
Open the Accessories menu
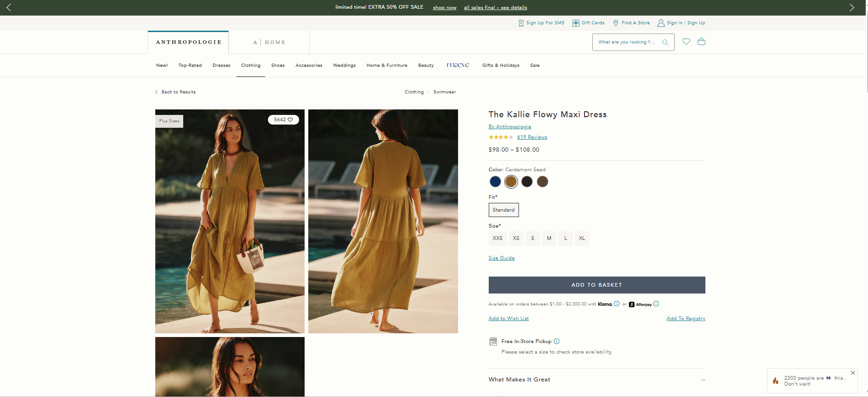click(x=309, y=65)
